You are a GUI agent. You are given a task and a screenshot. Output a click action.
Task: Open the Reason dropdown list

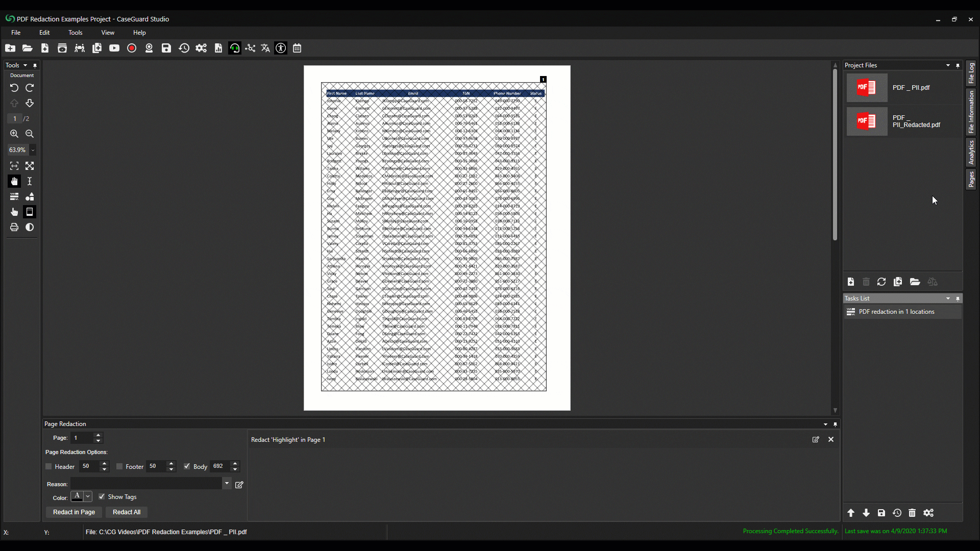(226, 483)
